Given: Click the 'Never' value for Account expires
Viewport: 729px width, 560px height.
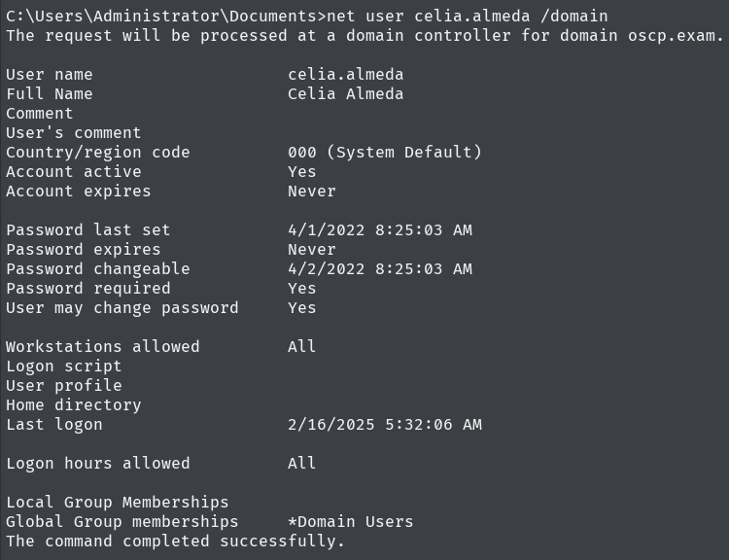Looking at the screenshot, I should pos(311,191).
